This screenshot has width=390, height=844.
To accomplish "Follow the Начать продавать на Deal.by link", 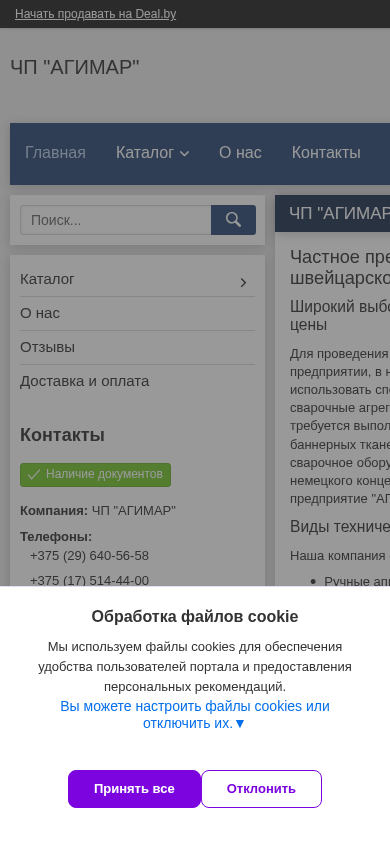I will tap(95, 14).
